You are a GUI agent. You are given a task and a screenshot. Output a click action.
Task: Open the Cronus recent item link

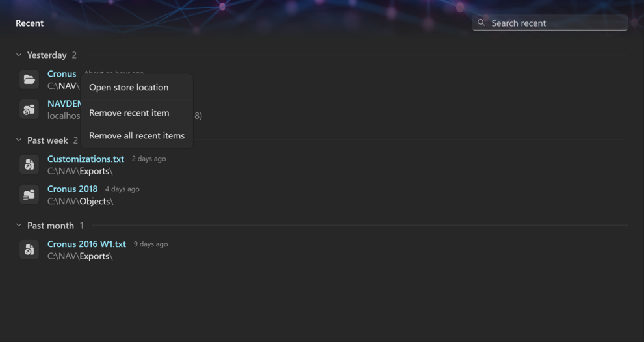[62, 74]
